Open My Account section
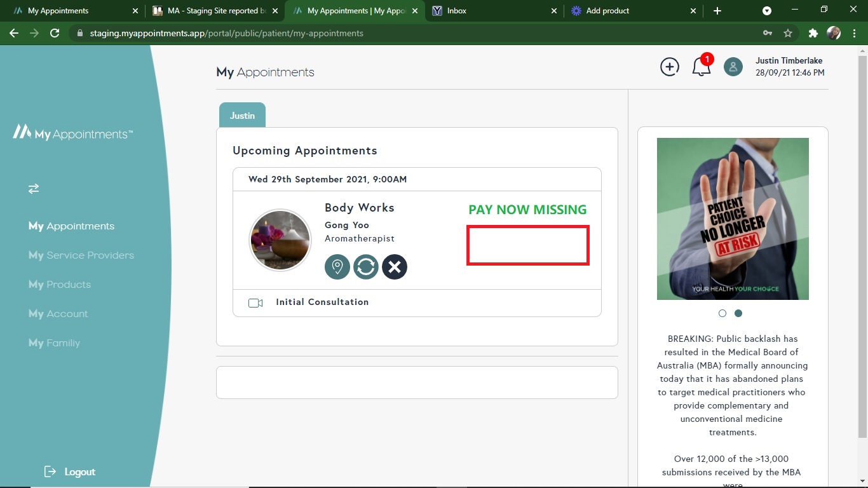 (x=58, y=314)
